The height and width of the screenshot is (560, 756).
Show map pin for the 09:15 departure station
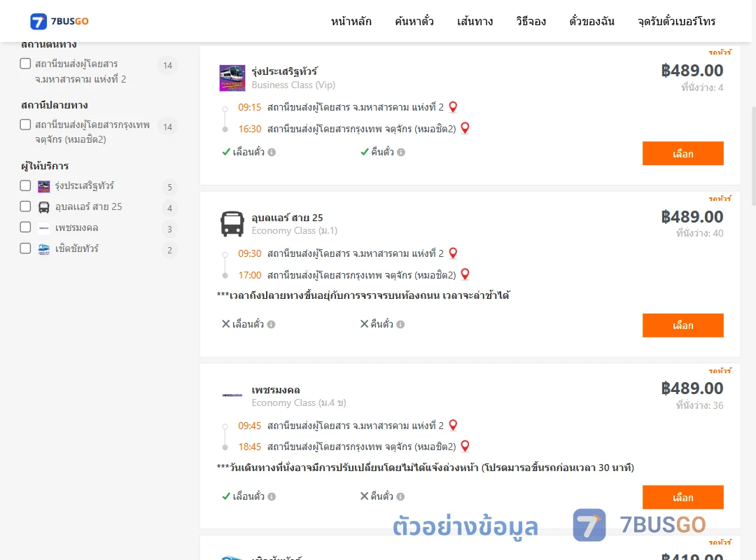[453, 106]
